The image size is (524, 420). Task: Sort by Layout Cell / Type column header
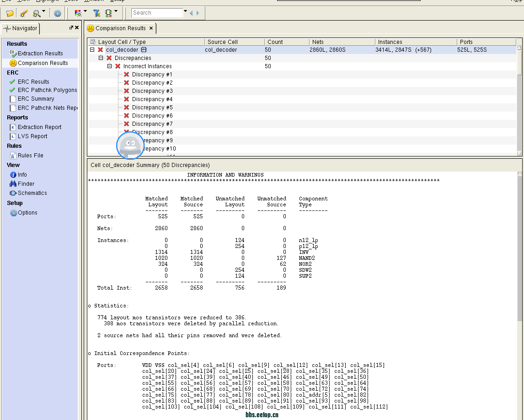click(146, 42)
